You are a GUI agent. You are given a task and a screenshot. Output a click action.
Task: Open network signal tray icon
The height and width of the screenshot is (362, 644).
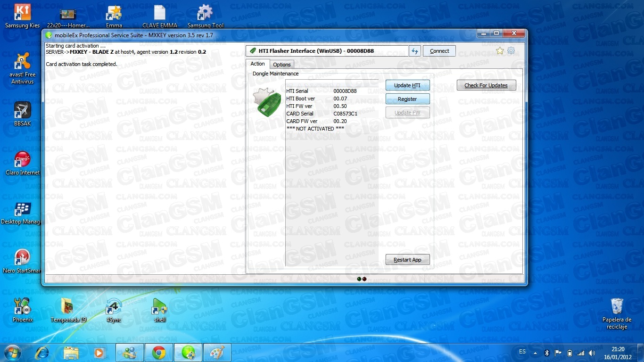click(581, 353)
